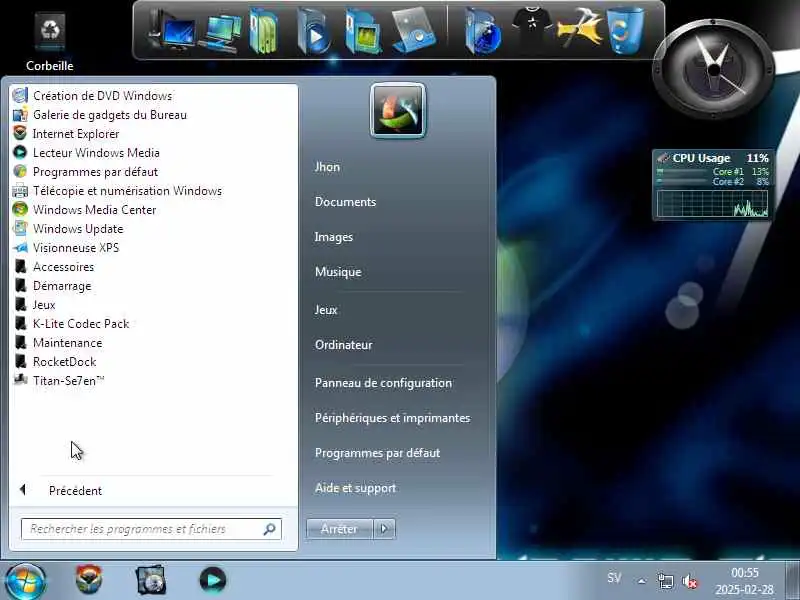The image size is (800, 600).
Task: Open the Corbeille desktop icon
Action: coord(49,43)
